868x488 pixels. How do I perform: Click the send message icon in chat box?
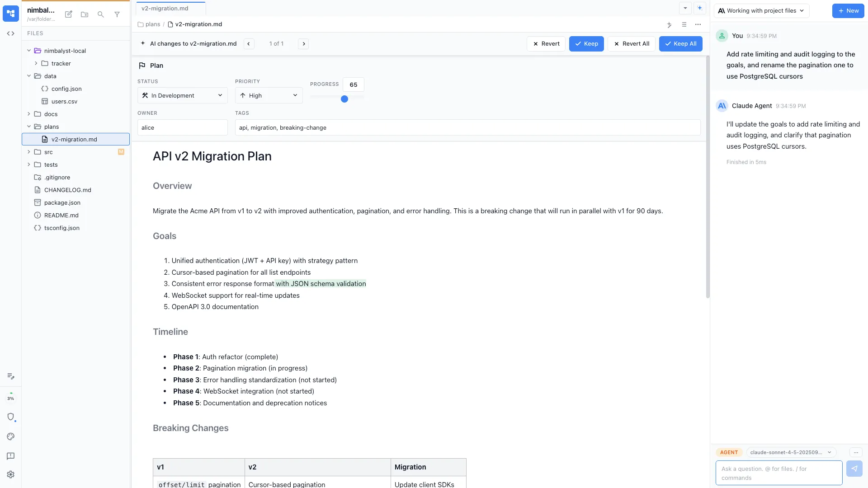854,469
